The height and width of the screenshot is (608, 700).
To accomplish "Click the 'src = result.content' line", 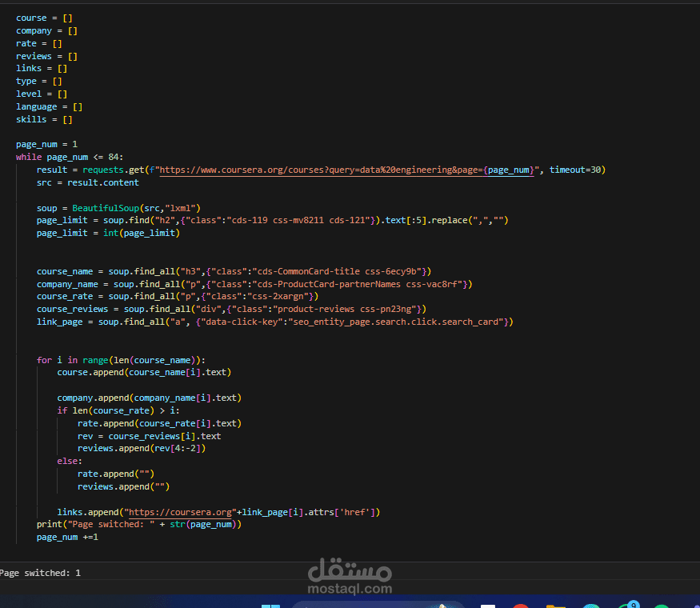I will [x=87, y=182].
